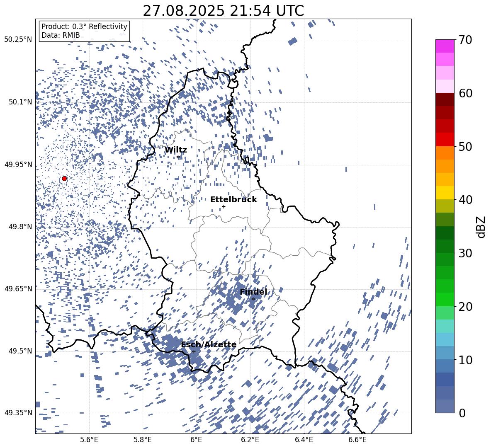
Task: Click the 5.6°E longitude label
Action: [x=89, y=440]
